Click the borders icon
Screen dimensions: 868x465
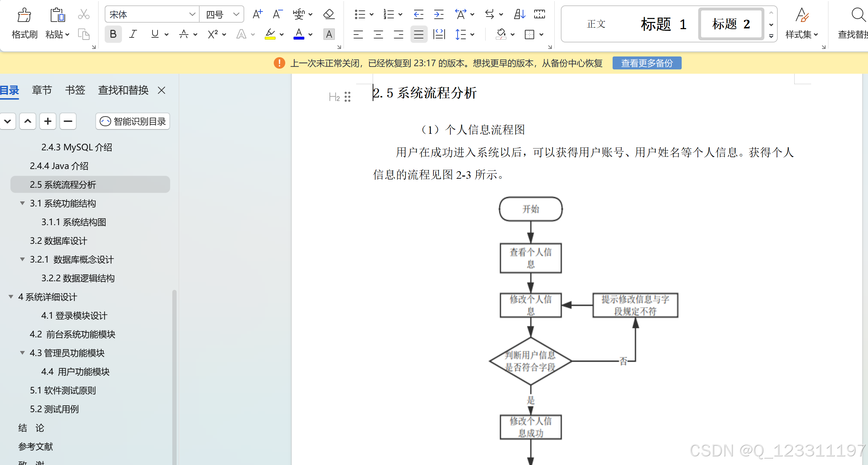[x=529, y=34]
